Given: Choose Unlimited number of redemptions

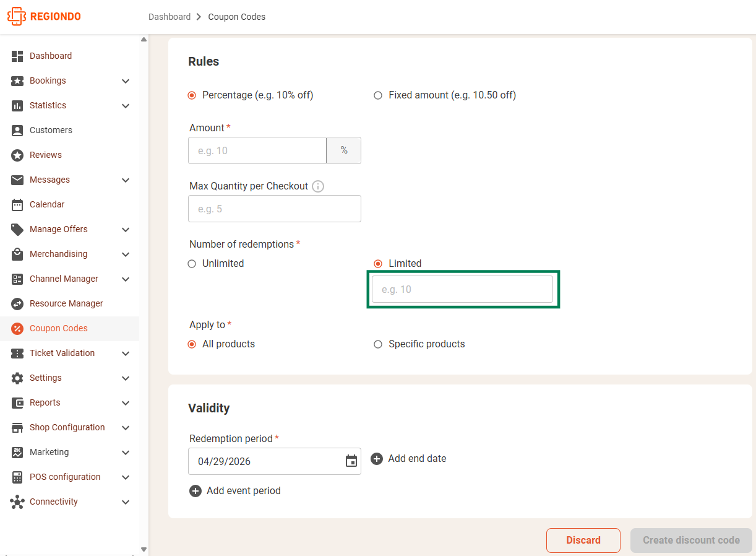Looking at the screenshot, I should click(192, 264).
